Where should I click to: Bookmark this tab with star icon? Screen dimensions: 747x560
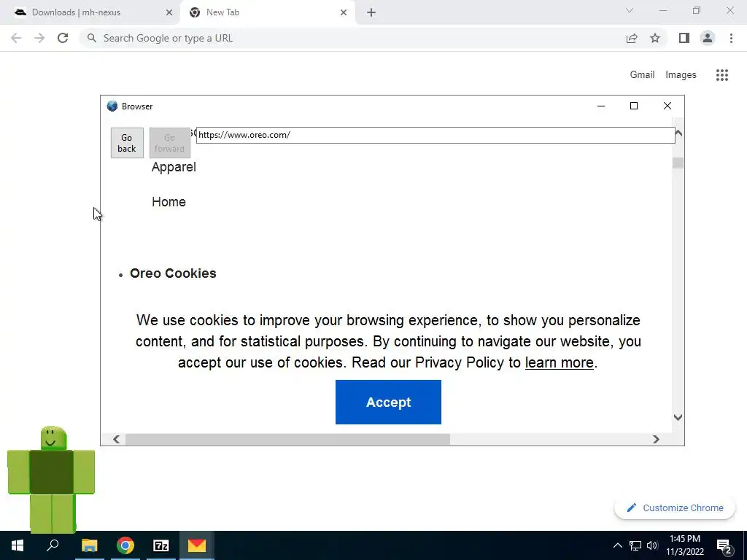point(655,38)
